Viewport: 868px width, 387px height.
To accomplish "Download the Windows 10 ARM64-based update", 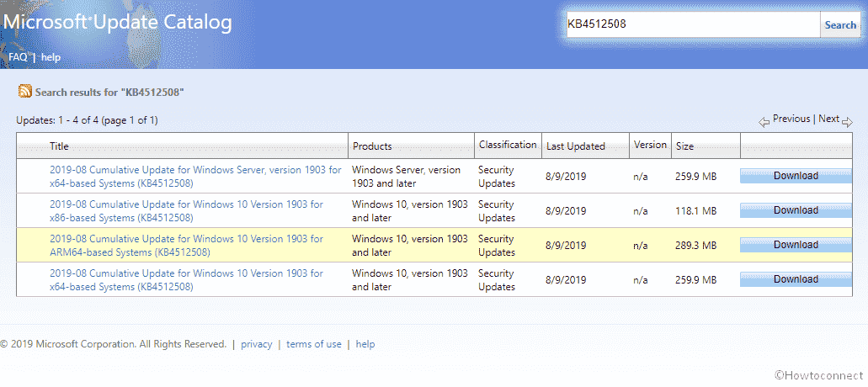I will [796, 245].
